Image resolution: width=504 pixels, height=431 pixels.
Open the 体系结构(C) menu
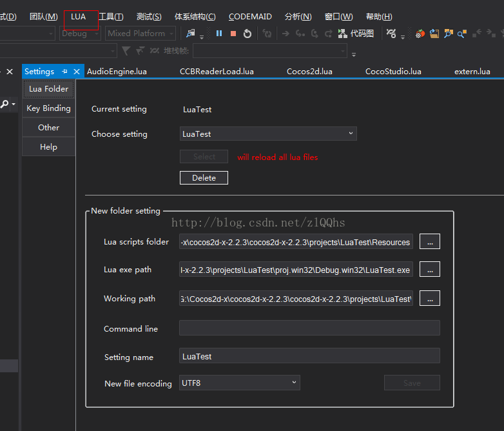click(x=195, y=17)
